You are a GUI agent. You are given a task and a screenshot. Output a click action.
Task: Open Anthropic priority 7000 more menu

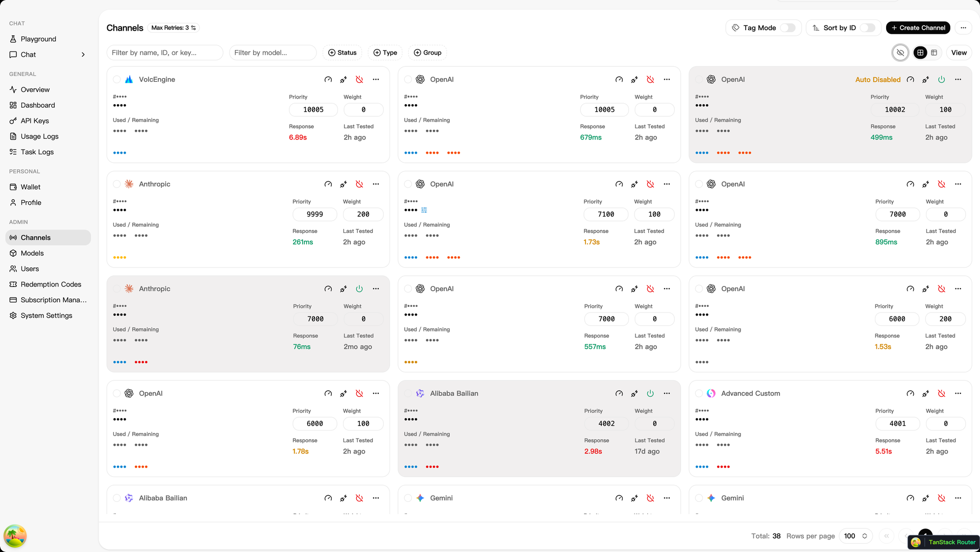376,289
